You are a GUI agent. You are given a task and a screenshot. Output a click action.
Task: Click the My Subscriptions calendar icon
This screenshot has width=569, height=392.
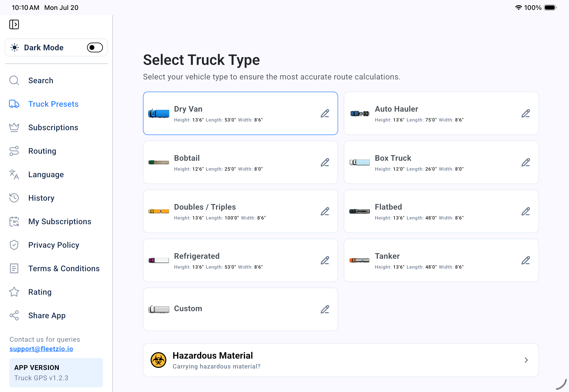(x=14, y=221)
